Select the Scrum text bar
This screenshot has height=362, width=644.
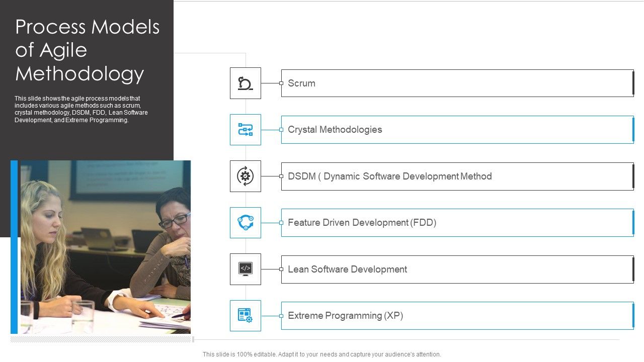457,83
